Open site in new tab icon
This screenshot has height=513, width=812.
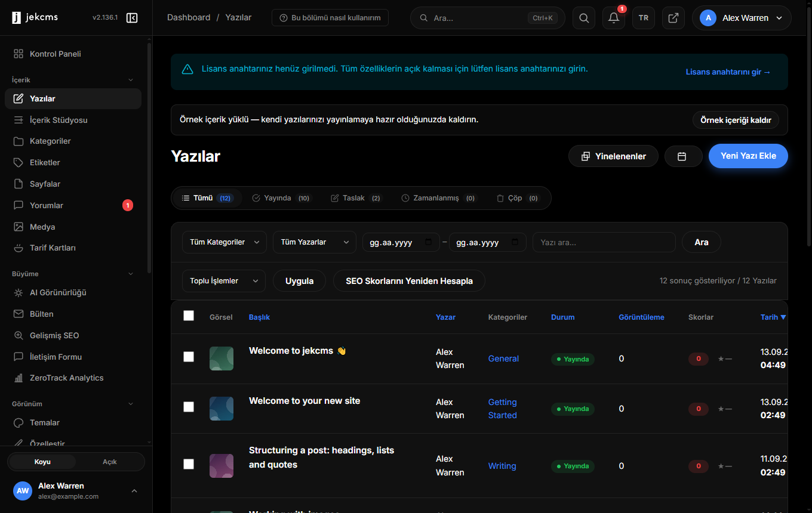pos(673,18)
